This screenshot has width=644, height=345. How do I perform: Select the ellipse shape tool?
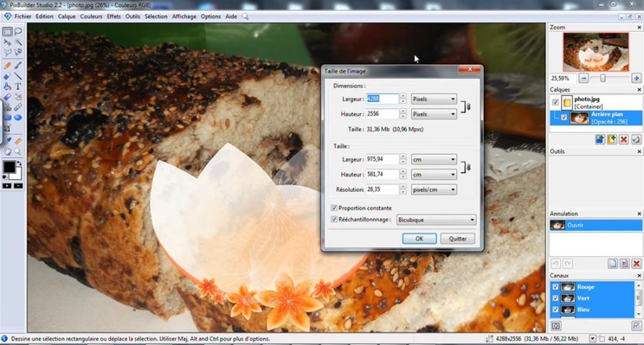point(18,118)
